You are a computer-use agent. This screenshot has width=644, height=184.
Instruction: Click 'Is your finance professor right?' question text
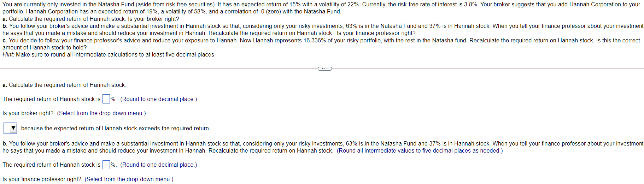(x=42, y=179)
